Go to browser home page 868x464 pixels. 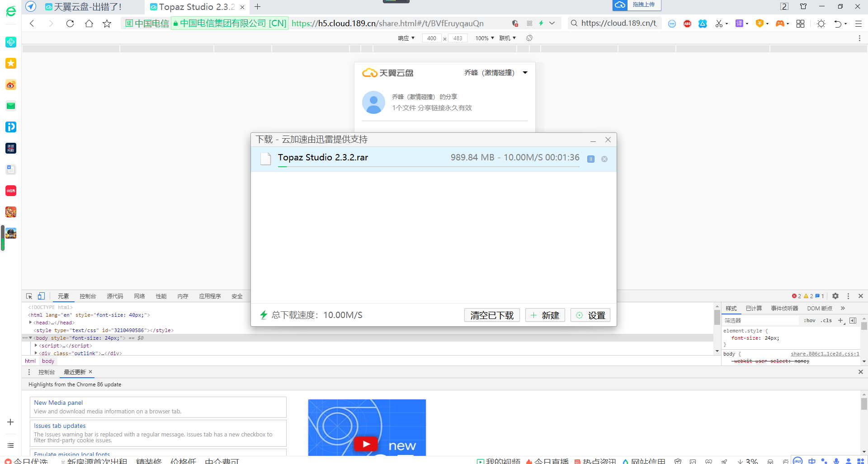click(89, 23)
